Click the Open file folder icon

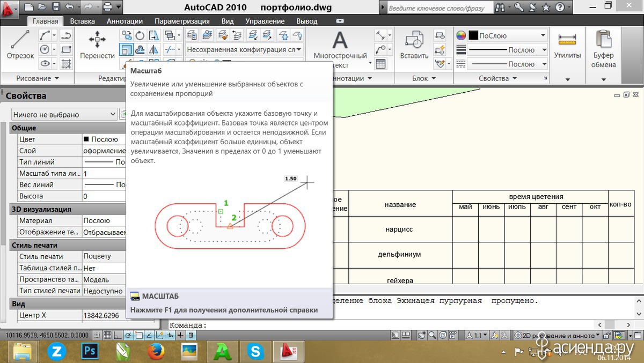pos(42,8)
